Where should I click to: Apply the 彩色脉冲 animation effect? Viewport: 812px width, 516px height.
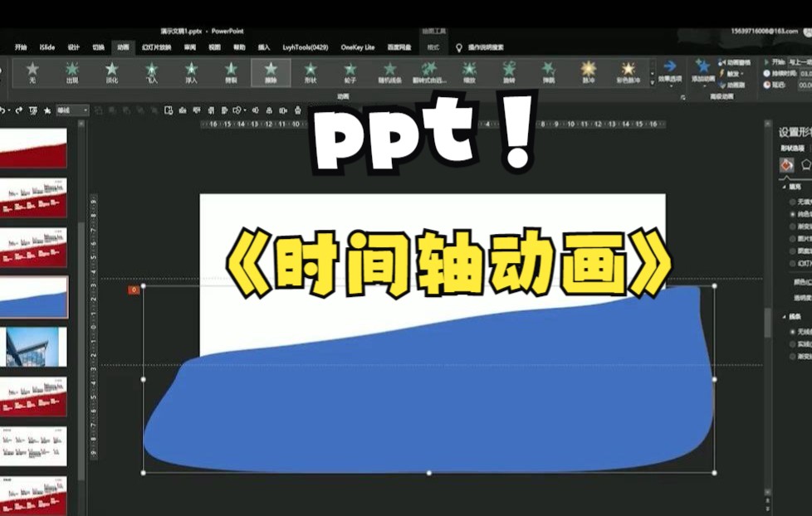(629, 72)
